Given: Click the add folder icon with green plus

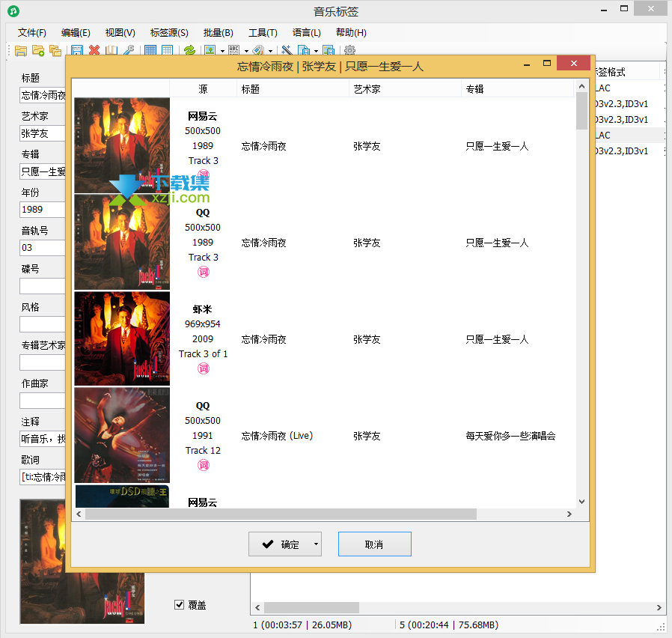Looking at the screenshot, I should tap(38, 51).
